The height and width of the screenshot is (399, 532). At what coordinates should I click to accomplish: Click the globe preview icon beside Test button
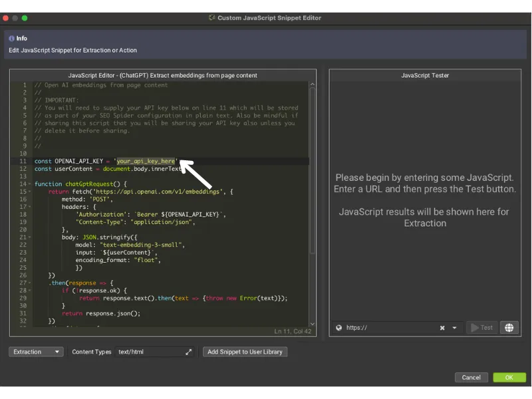(x=509, y=327)
